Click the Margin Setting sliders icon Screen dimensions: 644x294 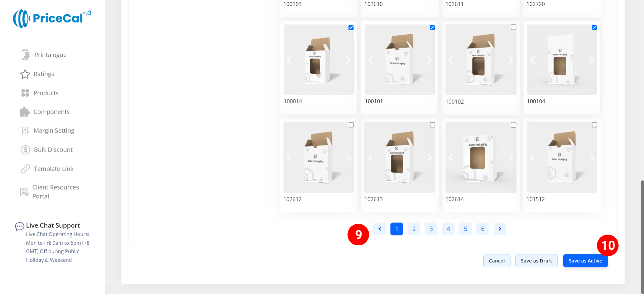25,131
